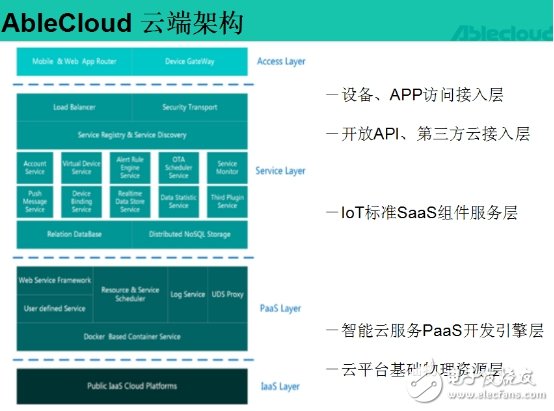
Task: Click the Device Binding Service box
Action: (81, 201)
